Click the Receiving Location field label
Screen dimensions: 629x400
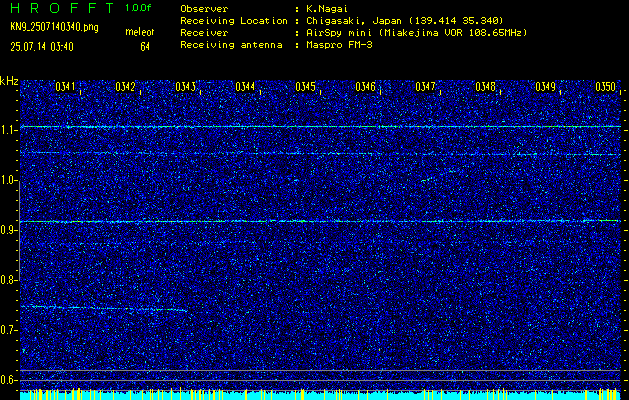[x=234, y=21]
